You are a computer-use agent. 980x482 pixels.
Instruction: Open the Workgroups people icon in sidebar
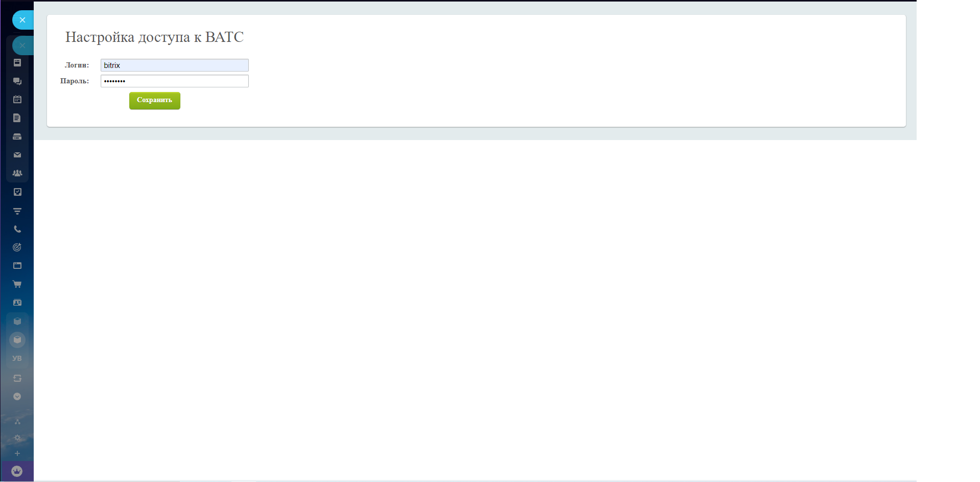17,173
